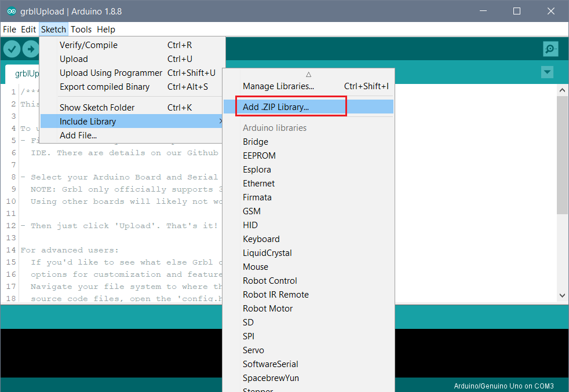Click the Arduino logo in title bar
569x392 pixels.
11,11
